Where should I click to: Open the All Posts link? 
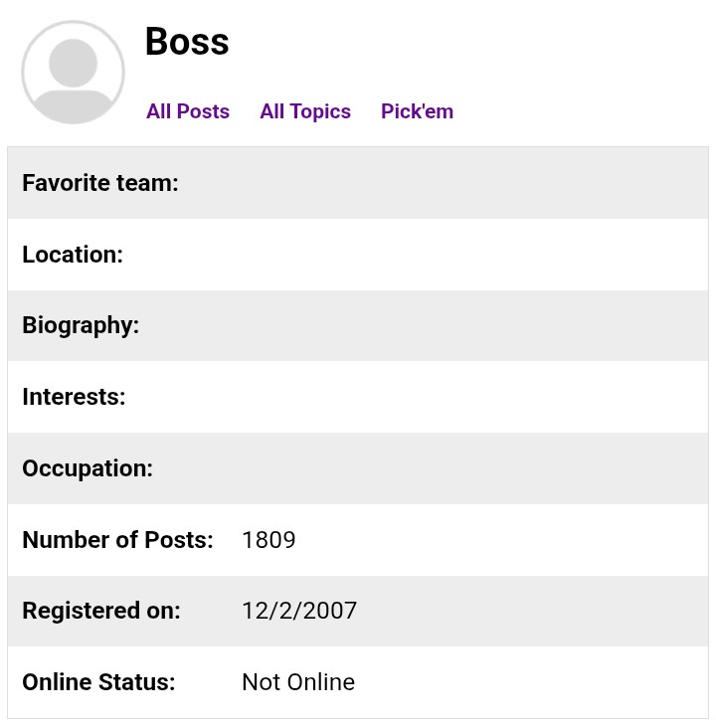(x=188, y=111)
